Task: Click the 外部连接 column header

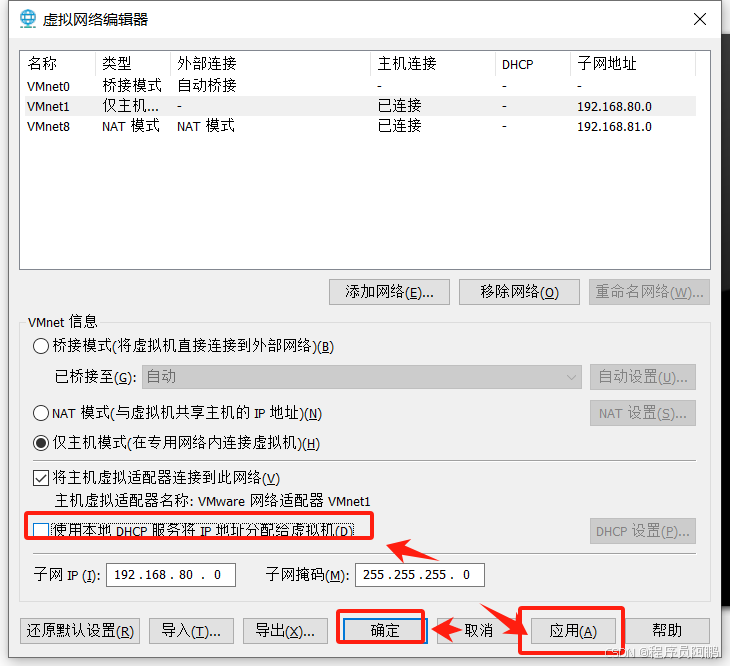Action: point(271,63)
